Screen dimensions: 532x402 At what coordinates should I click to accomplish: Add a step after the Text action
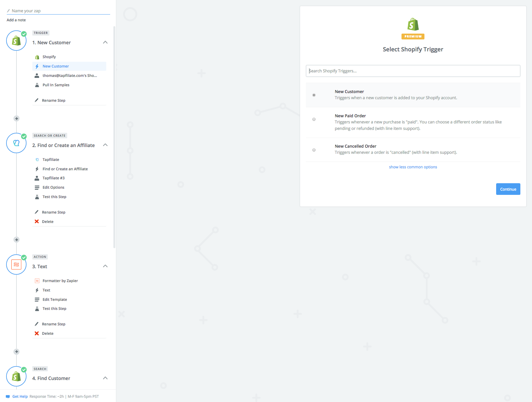[x=16, y=352]
